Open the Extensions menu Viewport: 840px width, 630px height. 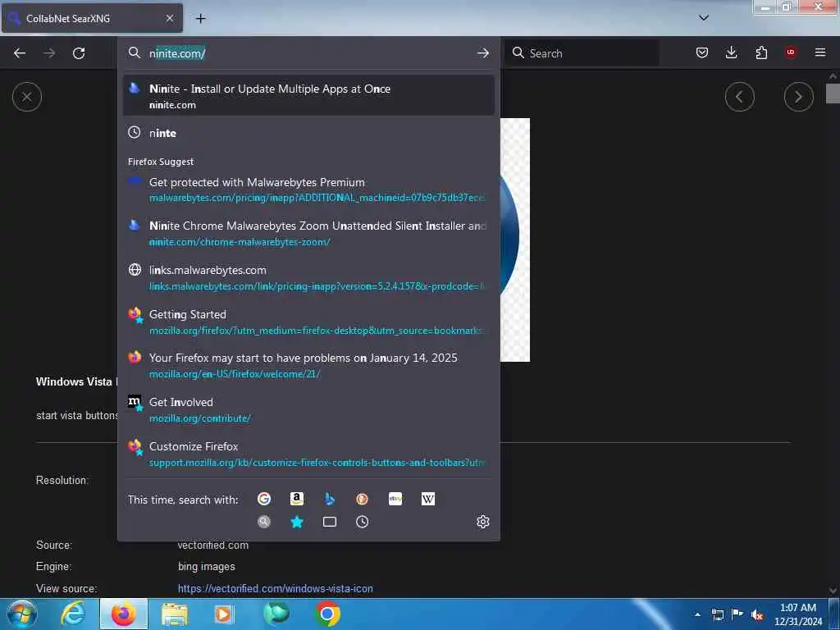761,52
